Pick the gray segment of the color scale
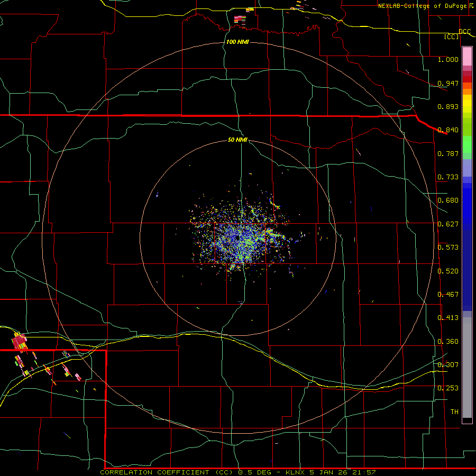The height and width of the screenshot is (476, 476). coord(467,368)
